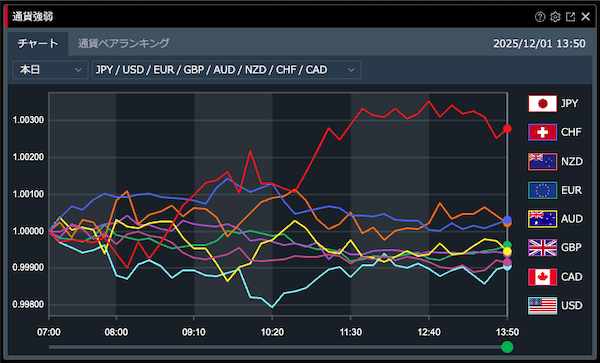Click the 10:20 time axis label
Screen dimensions: 600x363
pos(272,332)
